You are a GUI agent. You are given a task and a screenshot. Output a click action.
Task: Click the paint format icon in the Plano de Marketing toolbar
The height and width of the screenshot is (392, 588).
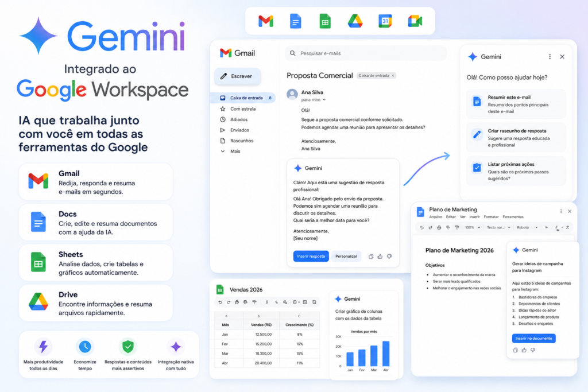pyautogui.click(x=457, y=227)
